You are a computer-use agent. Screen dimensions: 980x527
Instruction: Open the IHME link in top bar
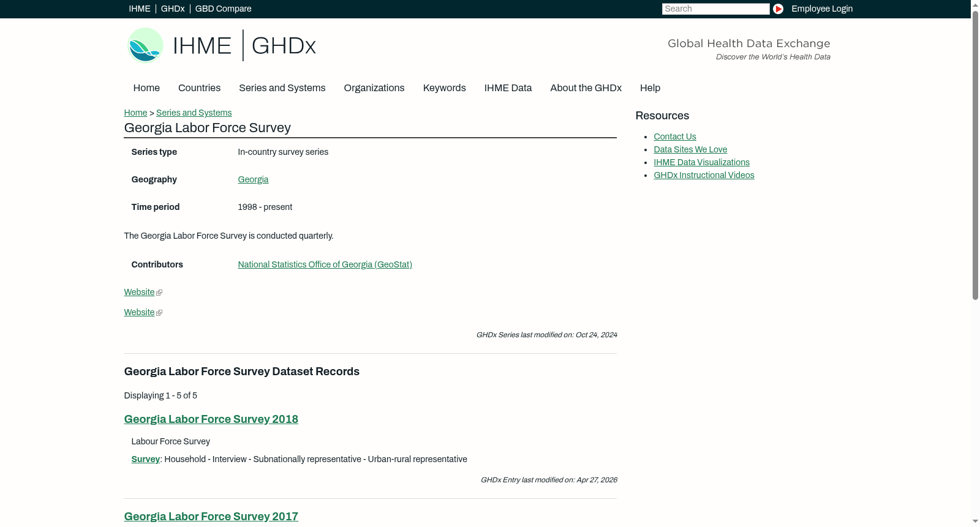point(140,9)
